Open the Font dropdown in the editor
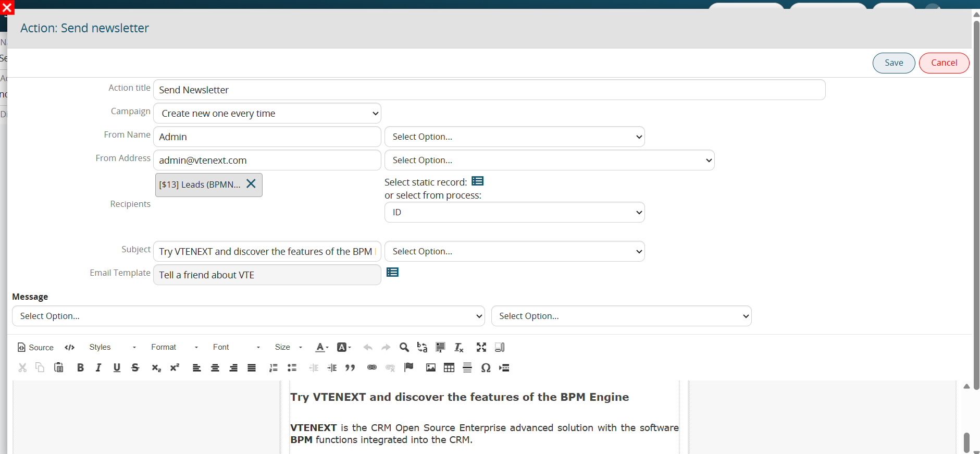 [x=237, y=347]
